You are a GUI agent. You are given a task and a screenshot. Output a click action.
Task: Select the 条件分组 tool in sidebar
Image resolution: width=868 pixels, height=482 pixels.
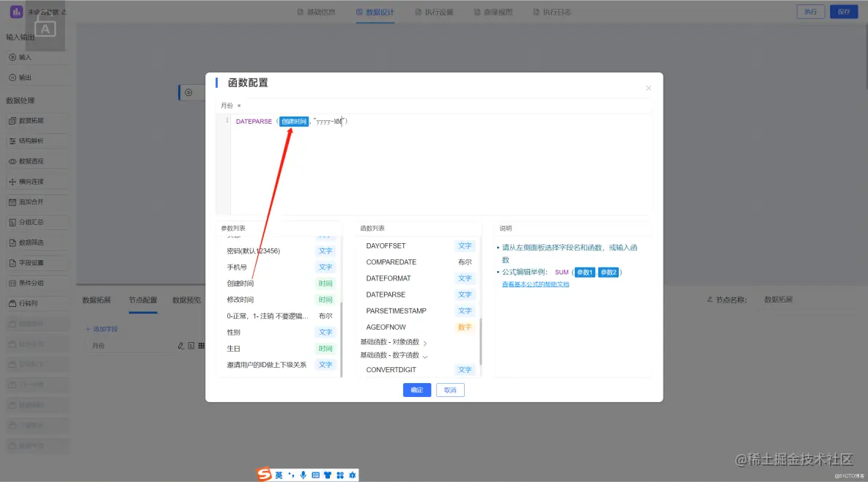37,283
